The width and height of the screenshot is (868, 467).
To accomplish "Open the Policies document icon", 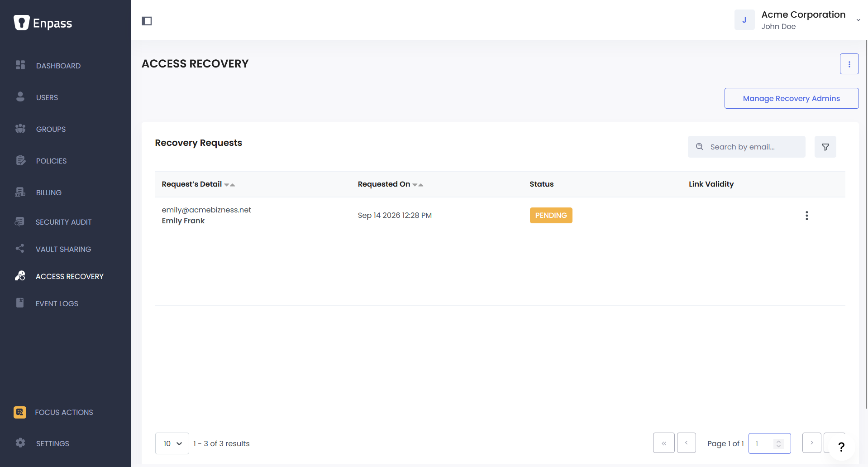I will pos(20,160).
